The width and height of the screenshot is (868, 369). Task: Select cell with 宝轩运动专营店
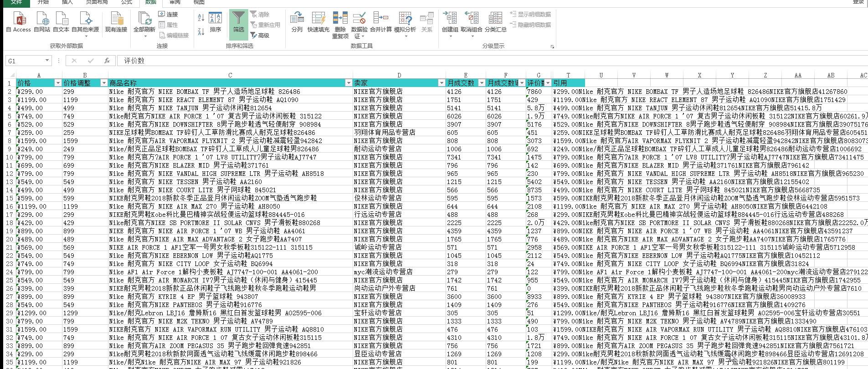pyautogui.click(x=399, y=313)
